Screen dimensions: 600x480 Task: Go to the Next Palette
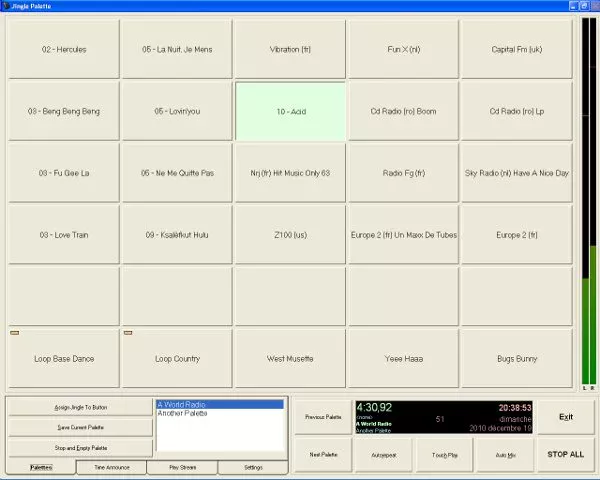pyautogui.click(x=323, y=454)
